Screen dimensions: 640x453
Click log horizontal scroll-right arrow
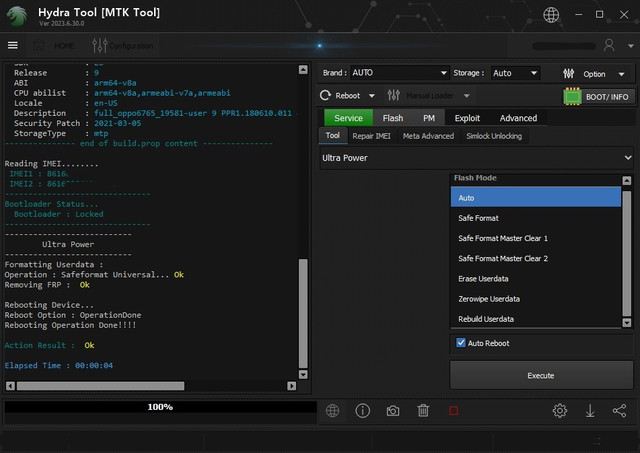click(x=291, y=386)
